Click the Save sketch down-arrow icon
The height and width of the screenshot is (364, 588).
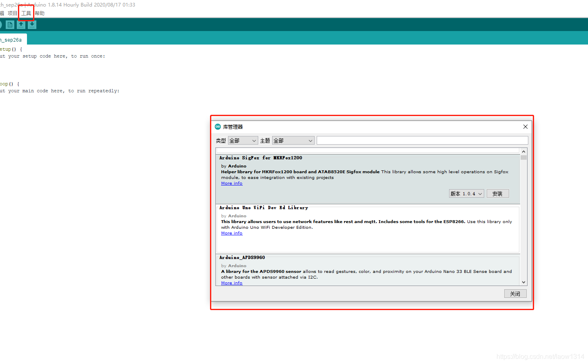pyautogui.click(x=32, y=25)
